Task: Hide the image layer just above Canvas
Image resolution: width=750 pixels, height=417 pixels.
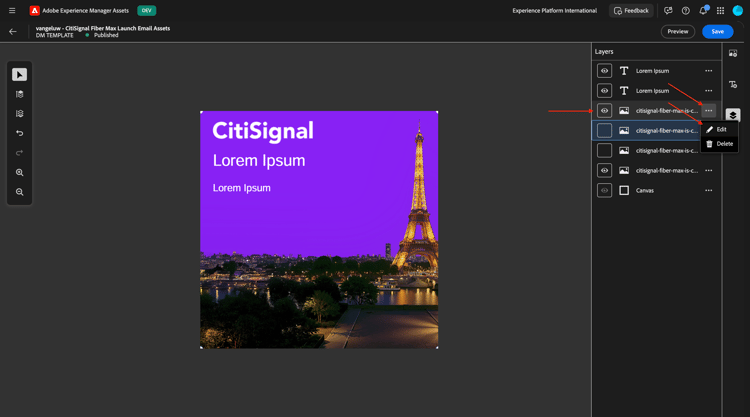Action: [604, 170]
